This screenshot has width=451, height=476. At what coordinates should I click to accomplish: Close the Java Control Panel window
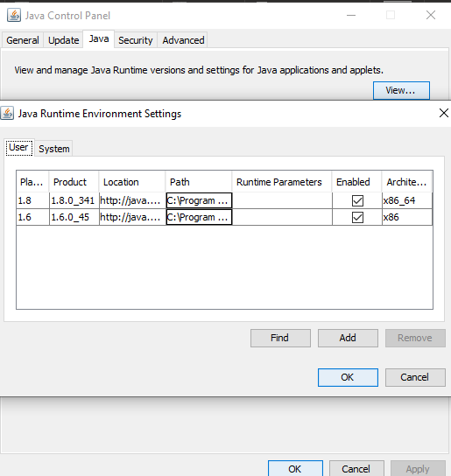pyautogui.click(x=431, y=15)
